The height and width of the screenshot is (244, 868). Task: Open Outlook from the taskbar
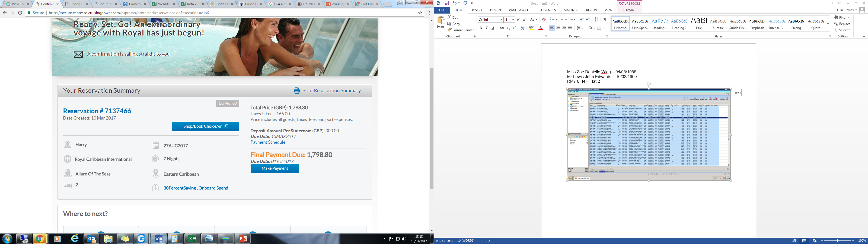pos(91,239)
